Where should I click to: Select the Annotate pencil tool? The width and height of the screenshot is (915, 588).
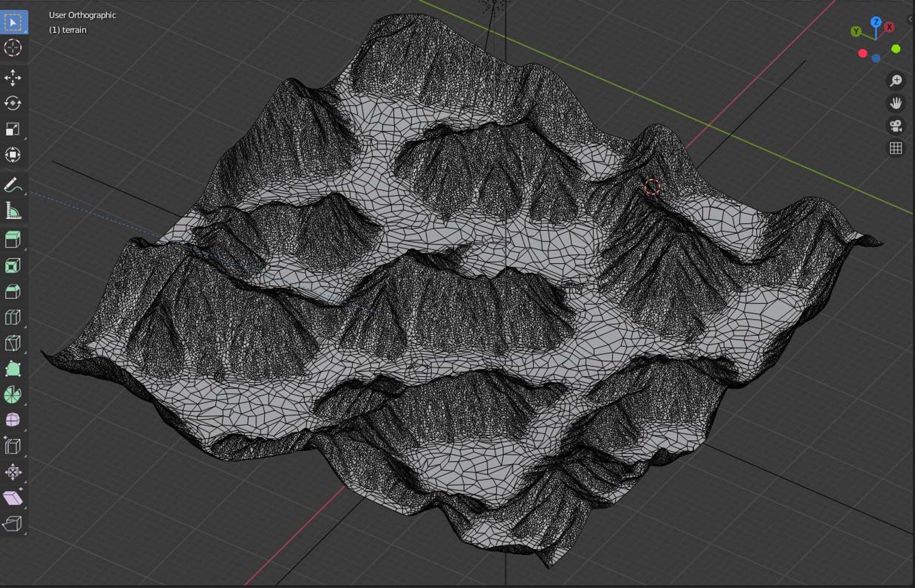point(13,185)
